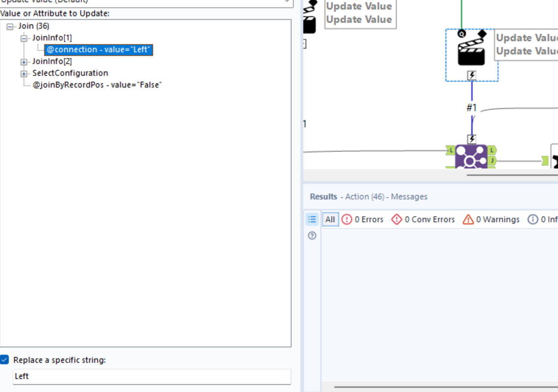Click the L output anchor of the Join tool
558x392 pixels.
(x=492, y=150)
